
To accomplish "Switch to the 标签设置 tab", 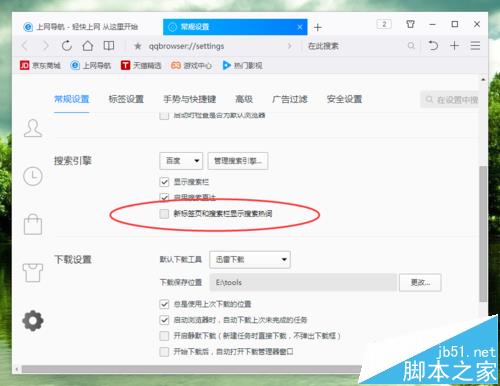I will pos(126,99).
